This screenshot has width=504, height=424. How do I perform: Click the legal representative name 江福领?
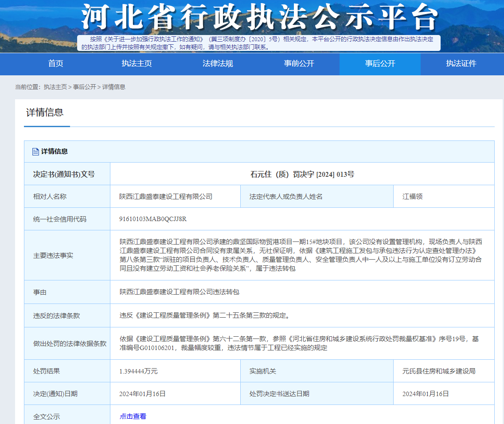tap(412, 196)
